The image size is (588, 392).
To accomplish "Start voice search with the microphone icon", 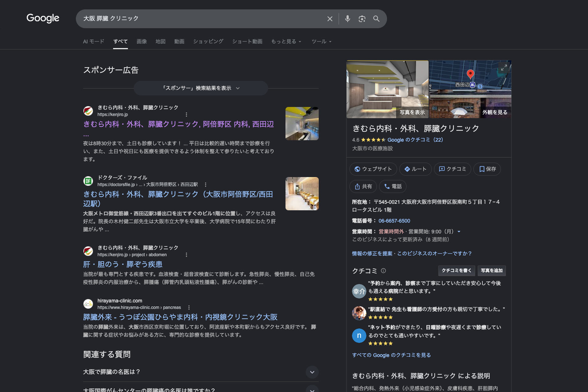I will (x=347, y=19).
